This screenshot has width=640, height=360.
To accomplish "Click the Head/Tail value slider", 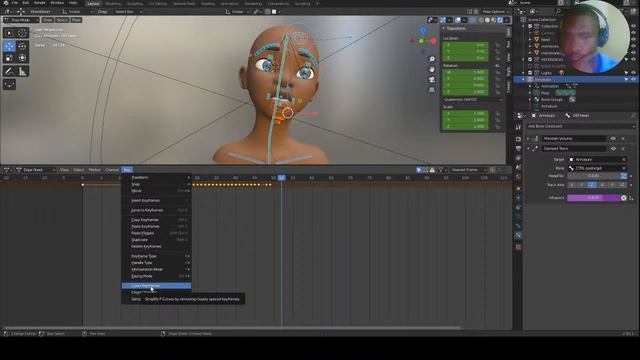I will tap(593, 176).
